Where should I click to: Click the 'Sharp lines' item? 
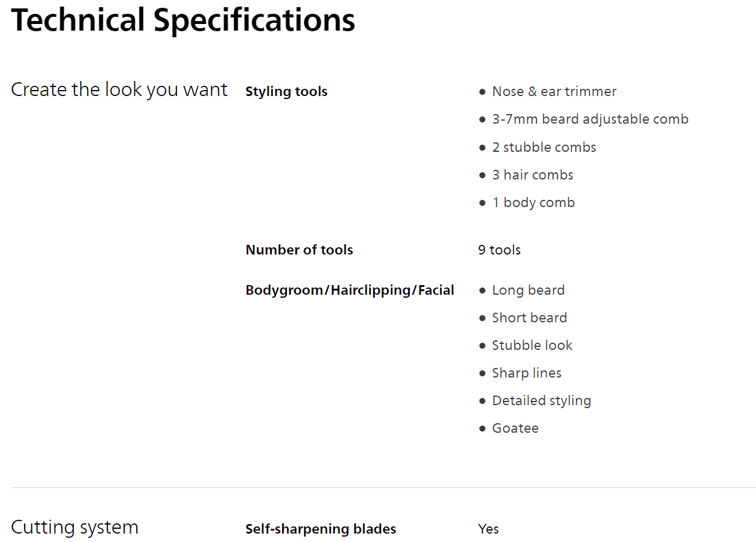click(x=526, y=373)
